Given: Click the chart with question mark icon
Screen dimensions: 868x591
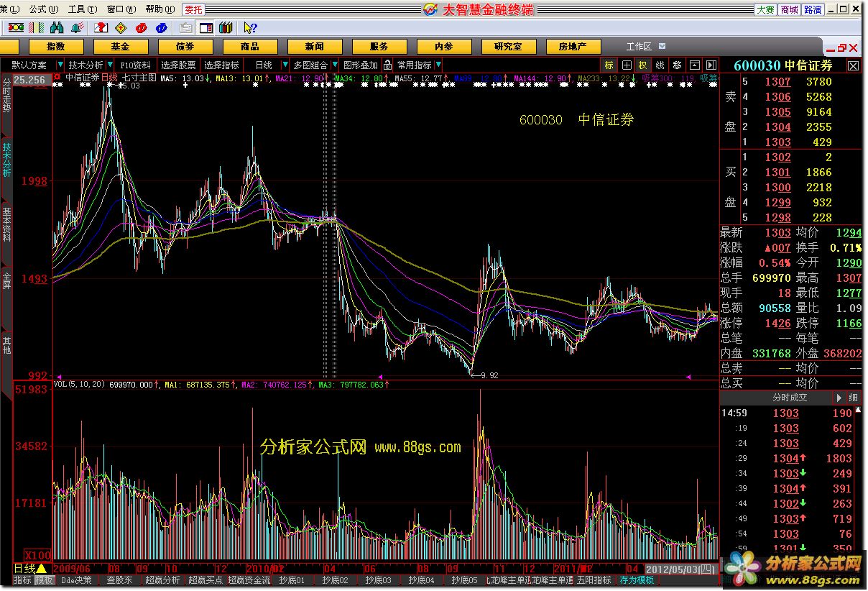Looking at the screenshot, I should [x=101, y=27].
